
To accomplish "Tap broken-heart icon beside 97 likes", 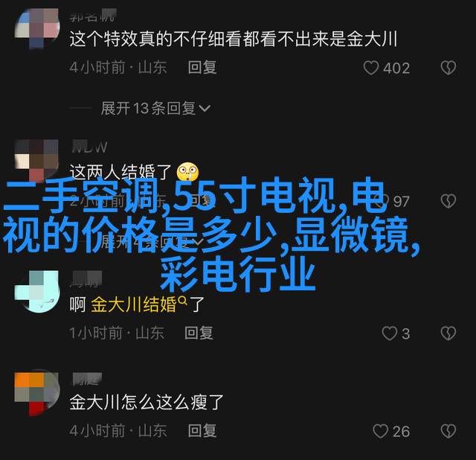I will (448, 201).
